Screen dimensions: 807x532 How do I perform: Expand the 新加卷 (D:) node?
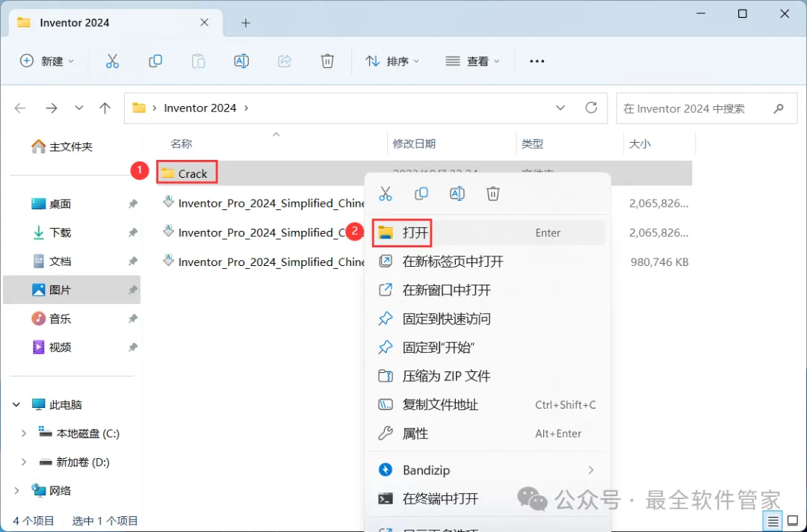(x=24, y=463)
